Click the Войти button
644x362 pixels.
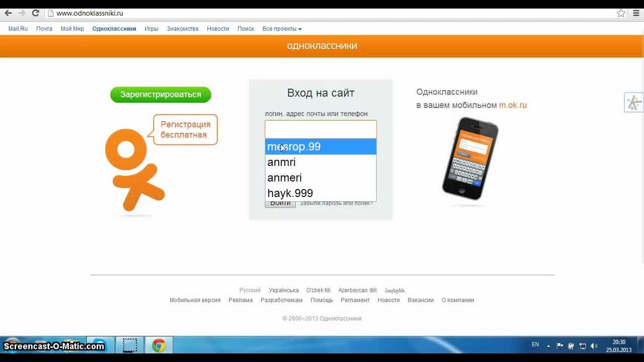(280, 204)
